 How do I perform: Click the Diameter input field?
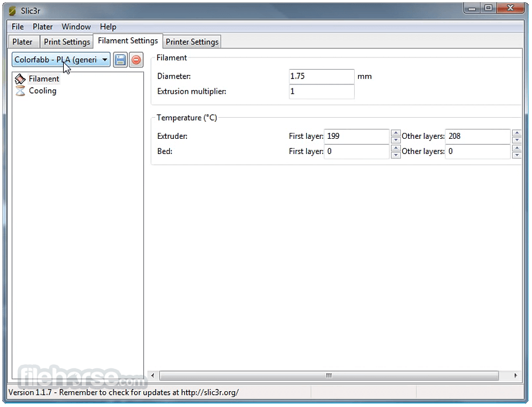(321, 76)
